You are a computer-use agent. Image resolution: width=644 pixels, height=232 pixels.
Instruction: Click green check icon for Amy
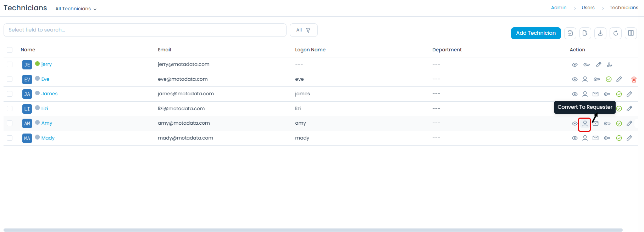[619, 124]
